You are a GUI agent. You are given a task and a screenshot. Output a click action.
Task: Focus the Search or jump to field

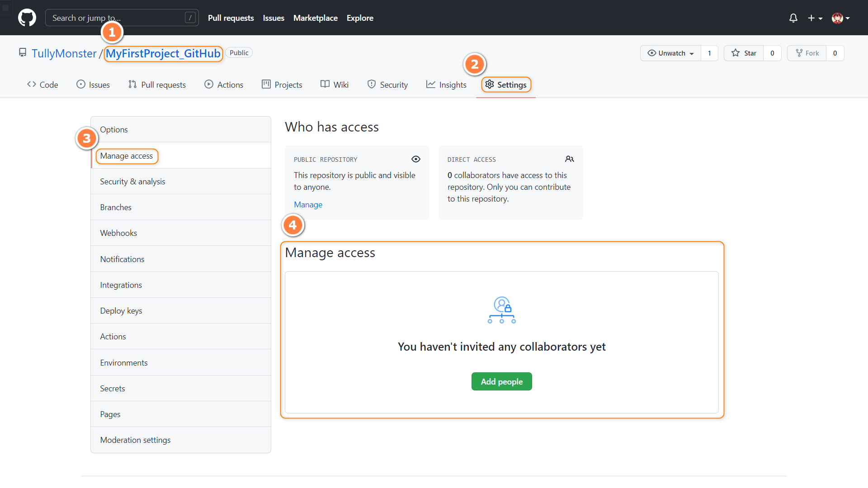coord(122,18)
